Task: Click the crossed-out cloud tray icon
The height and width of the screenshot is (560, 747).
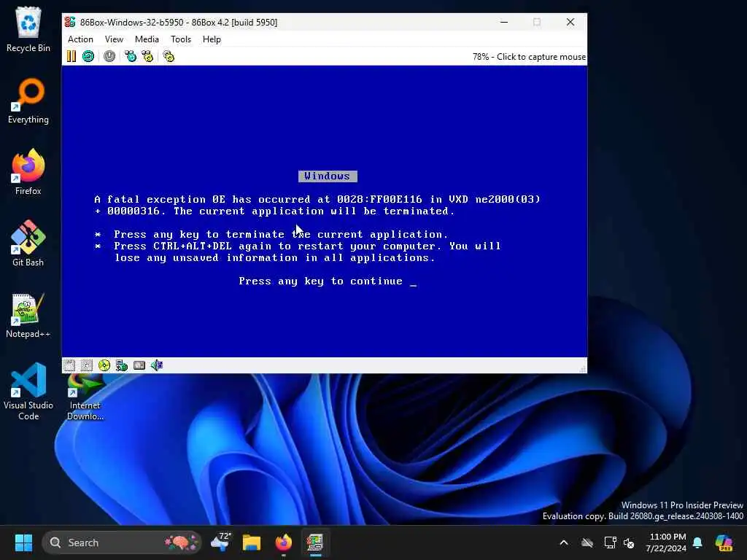Action: [x=587, y=542]
